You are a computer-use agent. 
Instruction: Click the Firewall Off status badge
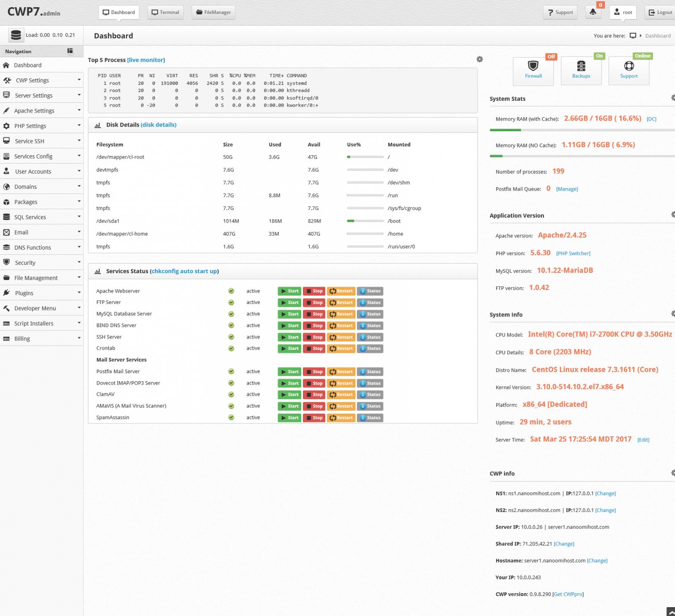coord(551,56)
